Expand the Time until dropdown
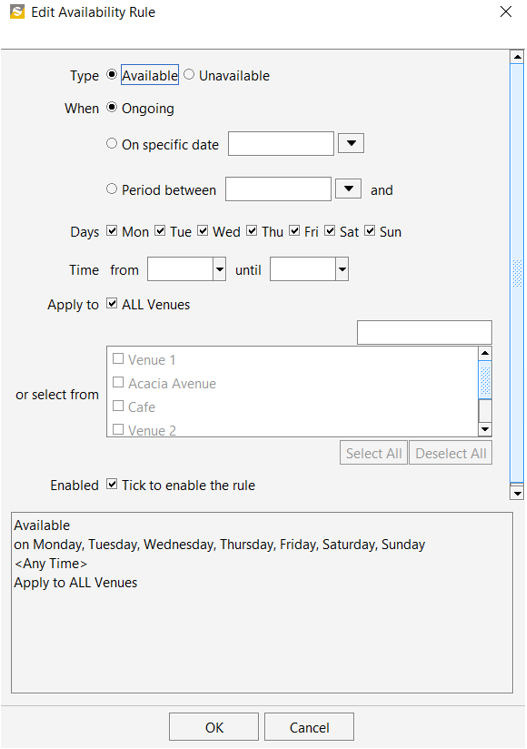 [342, 269]
